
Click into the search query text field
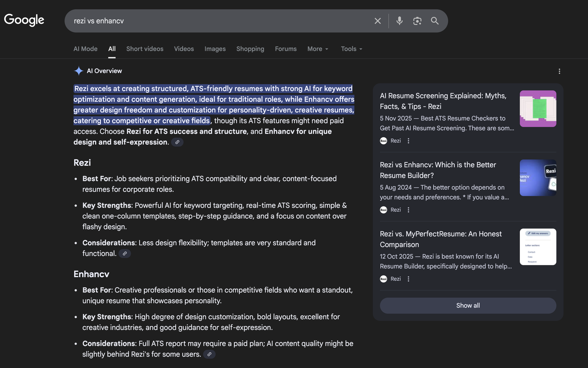click(x=219, y=21)
